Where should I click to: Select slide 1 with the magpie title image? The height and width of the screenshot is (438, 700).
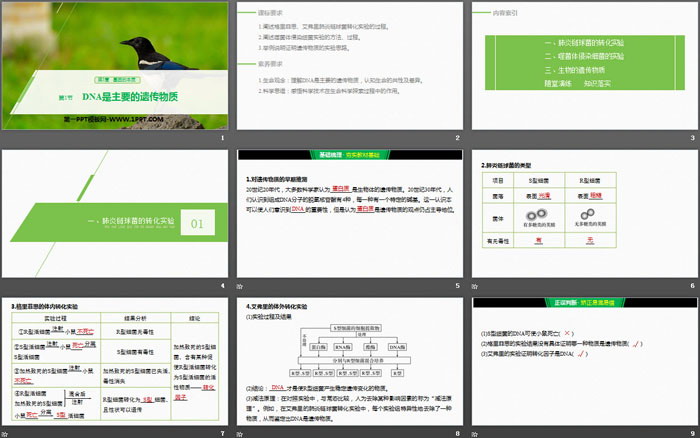point(115,66)
